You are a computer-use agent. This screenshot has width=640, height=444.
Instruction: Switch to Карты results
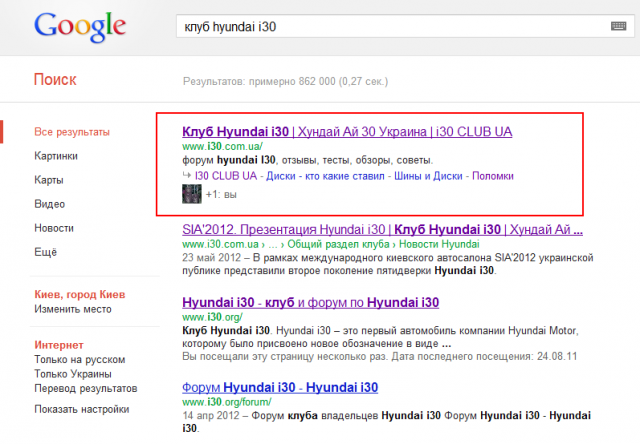[49, 180]
